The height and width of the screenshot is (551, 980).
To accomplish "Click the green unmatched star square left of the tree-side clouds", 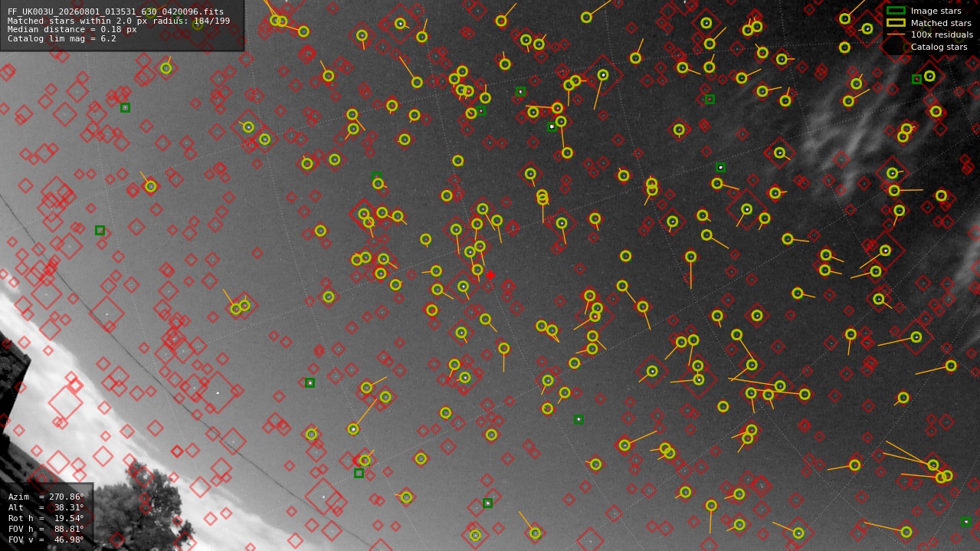I will click(x=100, y=230).
